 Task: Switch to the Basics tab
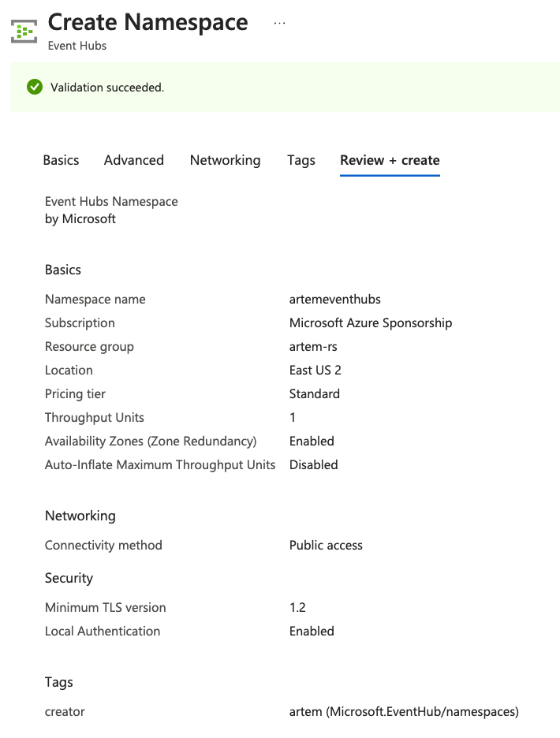[x=61, y=160]
